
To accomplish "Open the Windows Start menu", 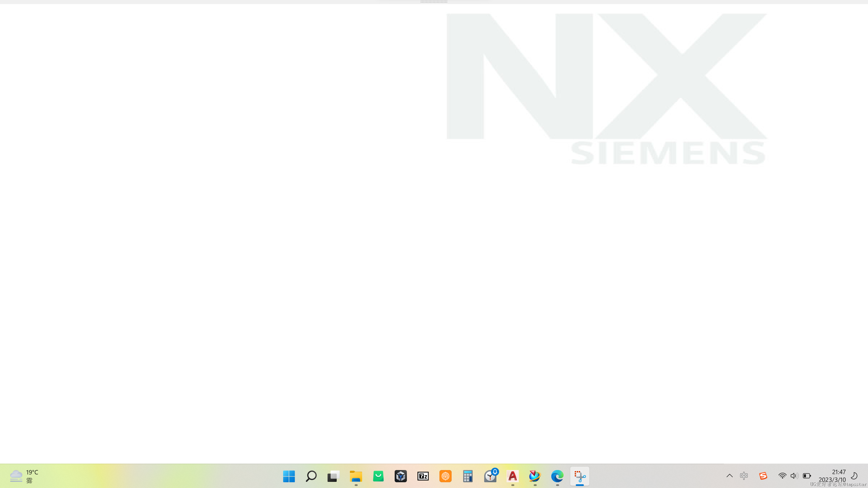I will click(289, 476).
